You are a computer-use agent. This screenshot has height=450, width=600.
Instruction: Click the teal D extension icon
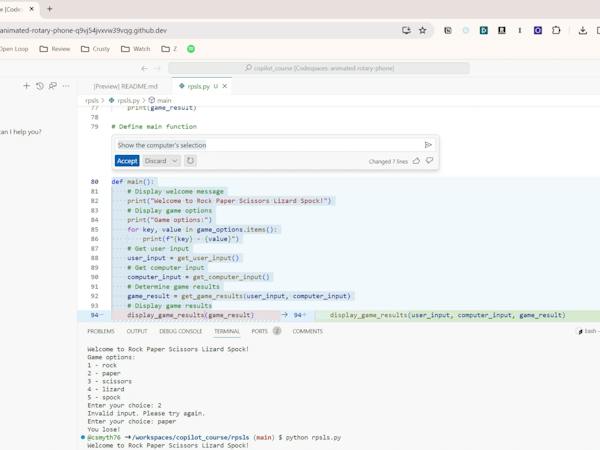(484, 30)
